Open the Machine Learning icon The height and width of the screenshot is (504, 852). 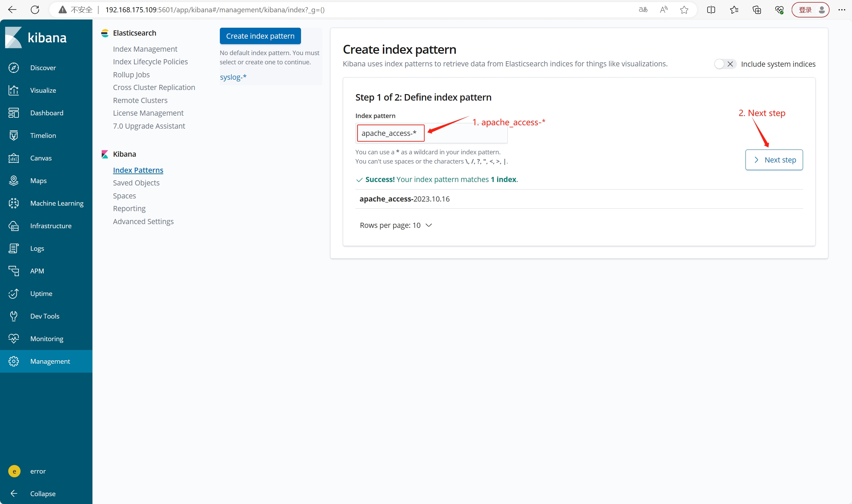click(14, 203)
